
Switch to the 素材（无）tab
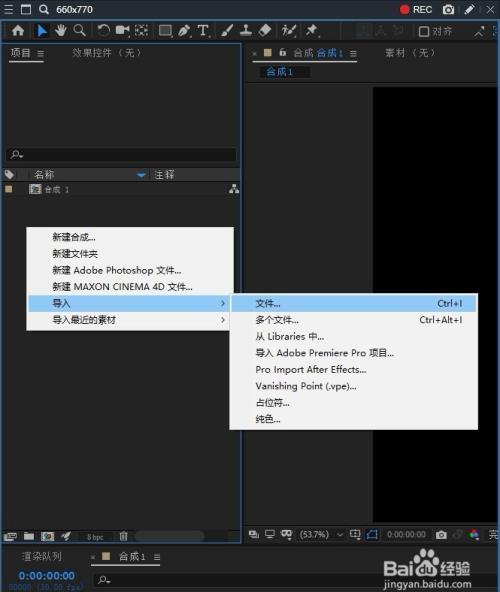pos(410,53)
